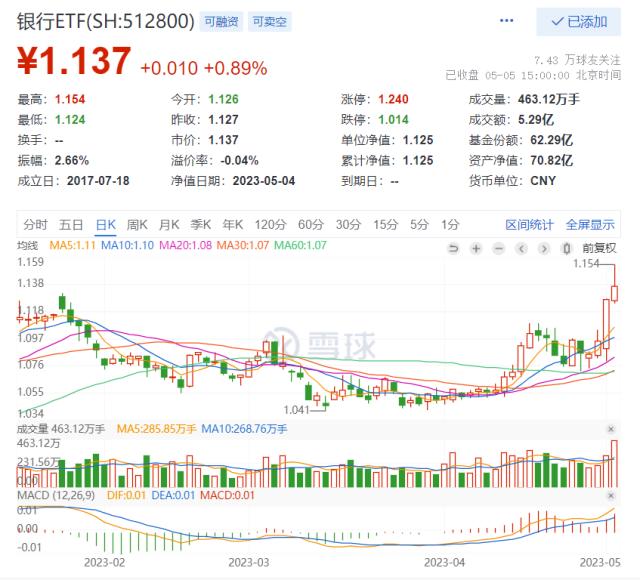The width and height of the screenshot is (640, 580).
Task: Click the ¥1.137 current price
Action: (x=74, y=61)
